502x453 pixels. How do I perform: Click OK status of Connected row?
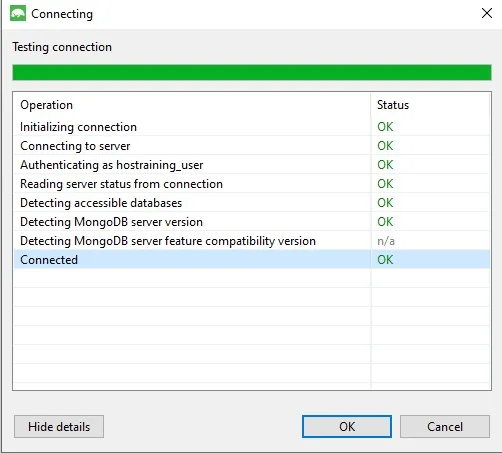point(385,259)
